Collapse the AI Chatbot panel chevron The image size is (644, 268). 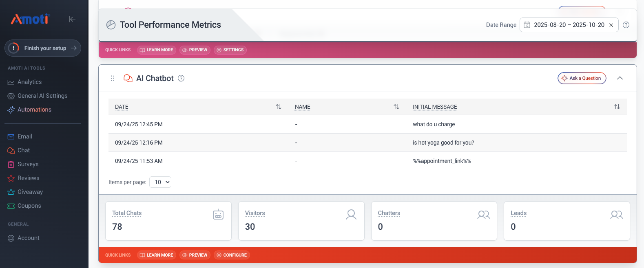point(620,78)
